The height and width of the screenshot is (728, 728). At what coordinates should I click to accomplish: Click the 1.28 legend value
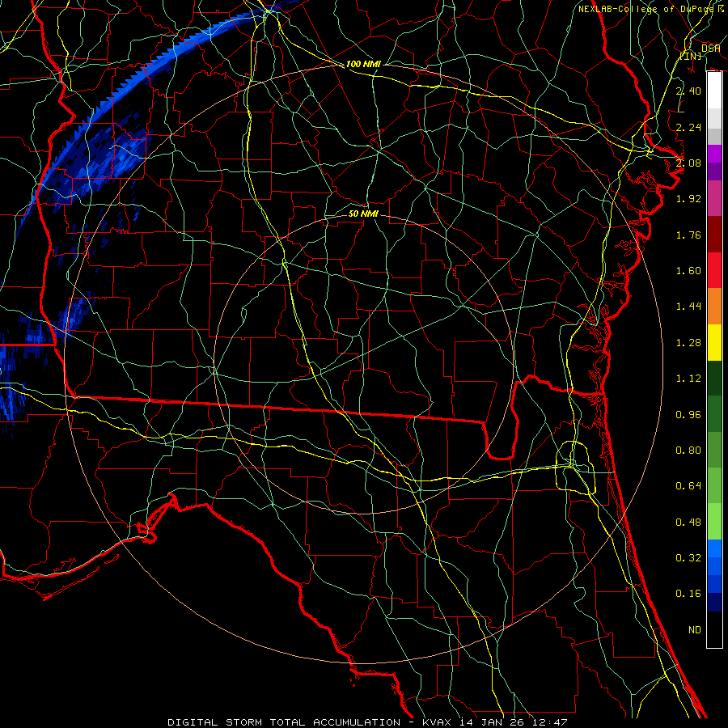pyautogui.click(x=688, y=343)
